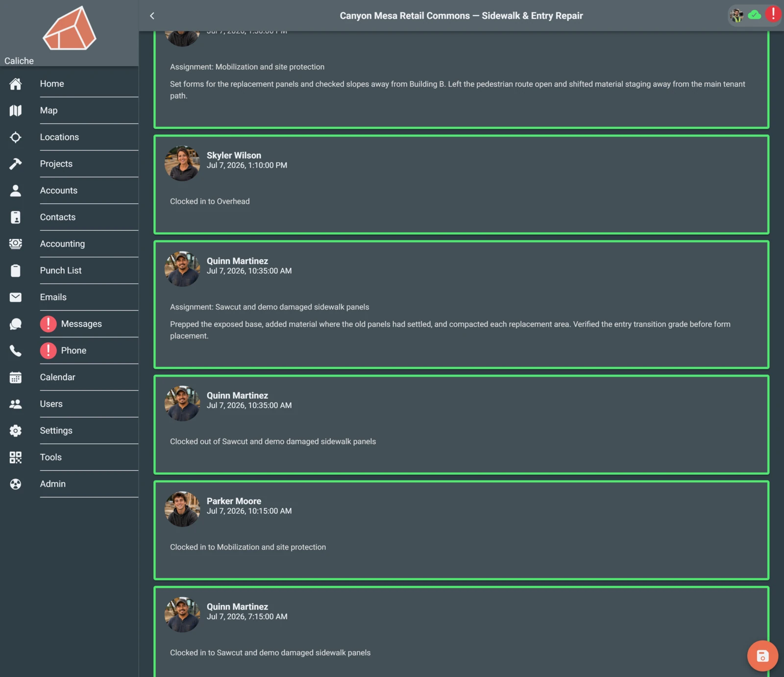Click 'Clocked in to Mobilization and site protection' text
The width and height of the screenshot is (784, 677).
coord(248,547)
